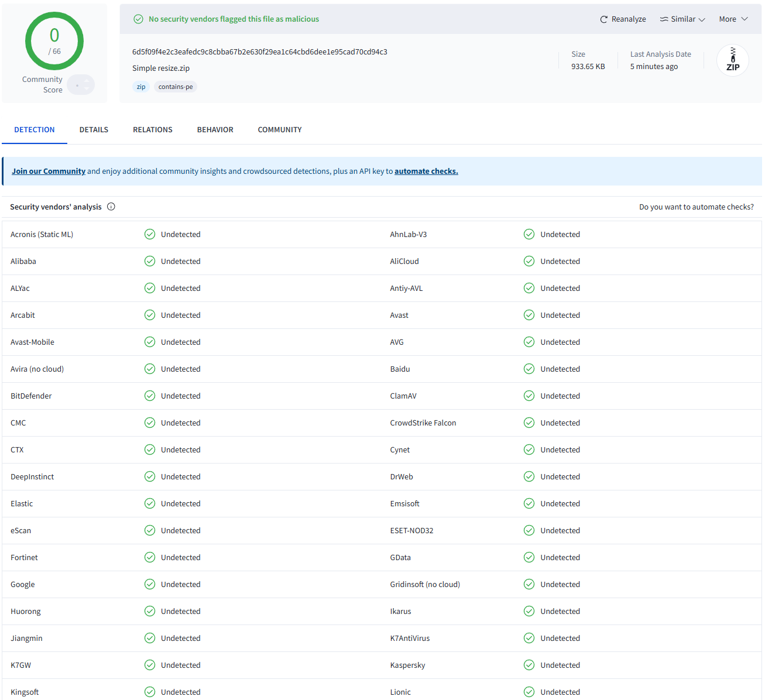Click the check icon in the BitDefender row
765x700 pixels.
pos(150,396)
